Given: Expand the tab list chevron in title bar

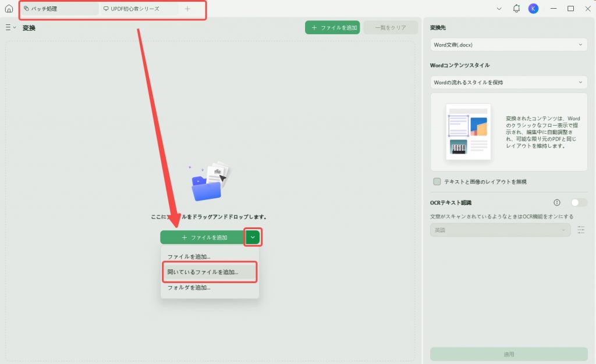Looking at the screenshot, I should [499, 9].
